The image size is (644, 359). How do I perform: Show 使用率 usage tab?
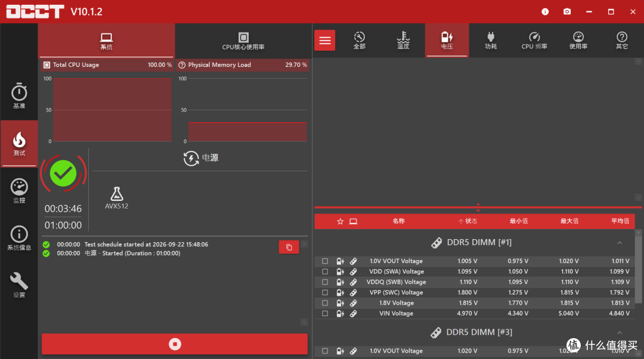(578, 41)
